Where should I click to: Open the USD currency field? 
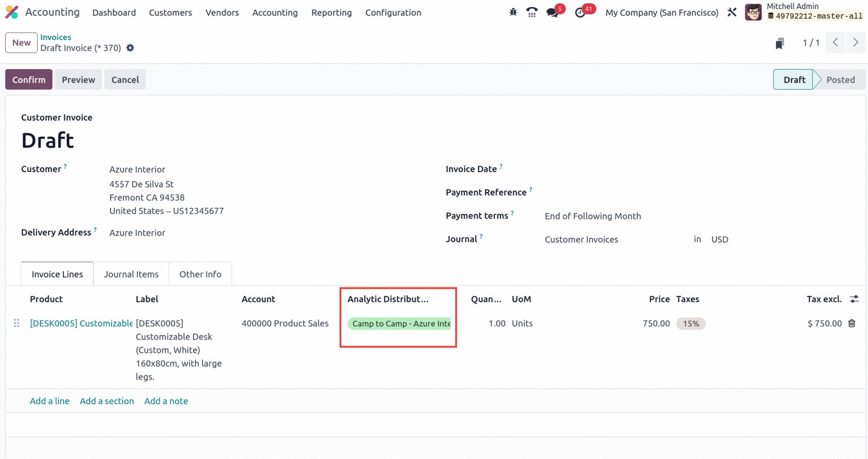coord(720,239)
